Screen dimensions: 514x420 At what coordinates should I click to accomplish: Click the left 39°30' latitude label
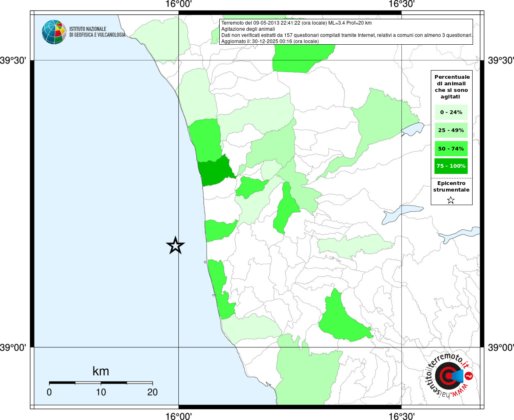13,60
